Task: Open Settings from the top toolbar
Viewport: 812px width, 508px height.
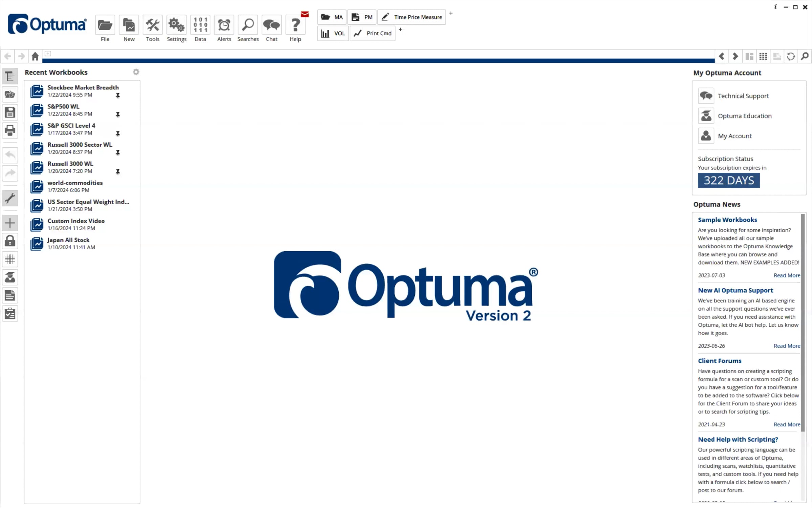Action: [x=176, y=25]
